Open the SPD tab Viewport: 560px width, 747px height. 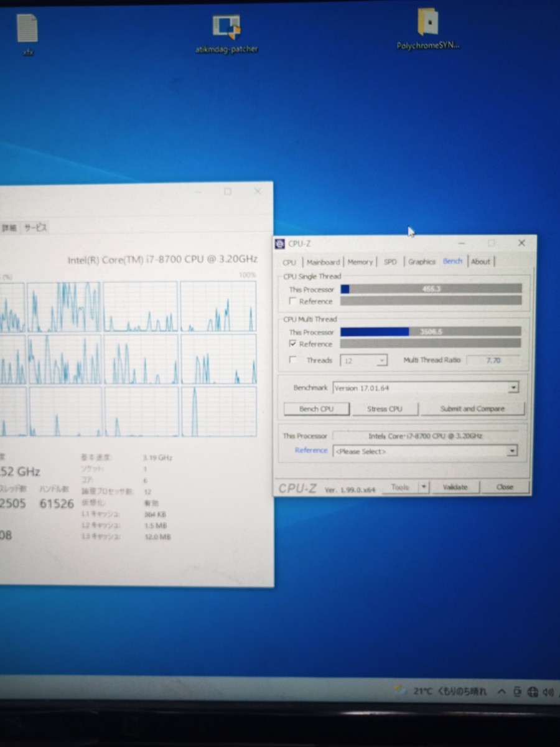click(x=390, y=262)
